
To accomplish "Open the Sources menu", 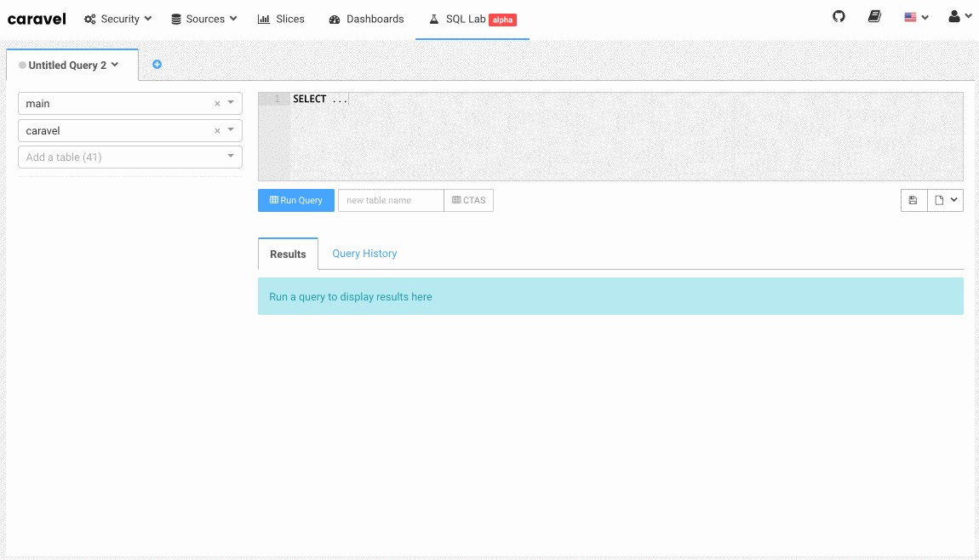I will (x=204, y=19).
